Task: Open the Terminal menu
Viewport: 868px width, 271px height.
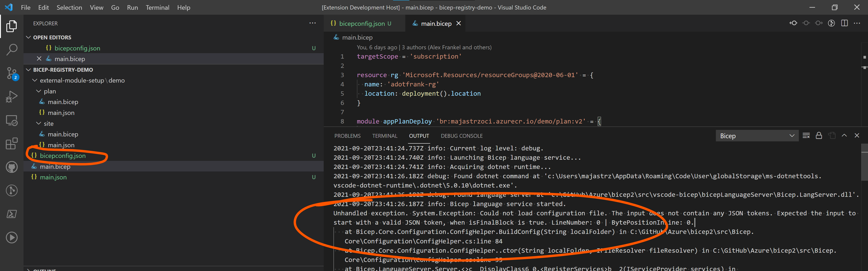Action: (157, 7)
